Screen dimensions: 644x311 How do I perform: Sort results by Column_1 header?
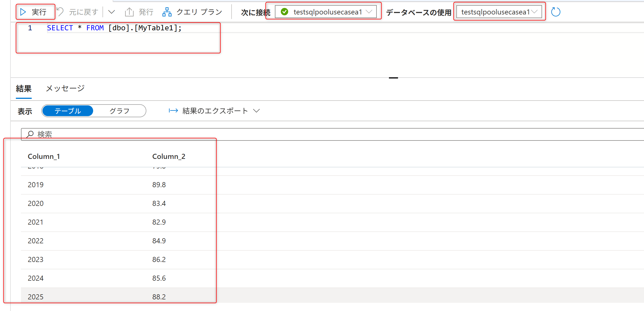click(x=44, y=156)
